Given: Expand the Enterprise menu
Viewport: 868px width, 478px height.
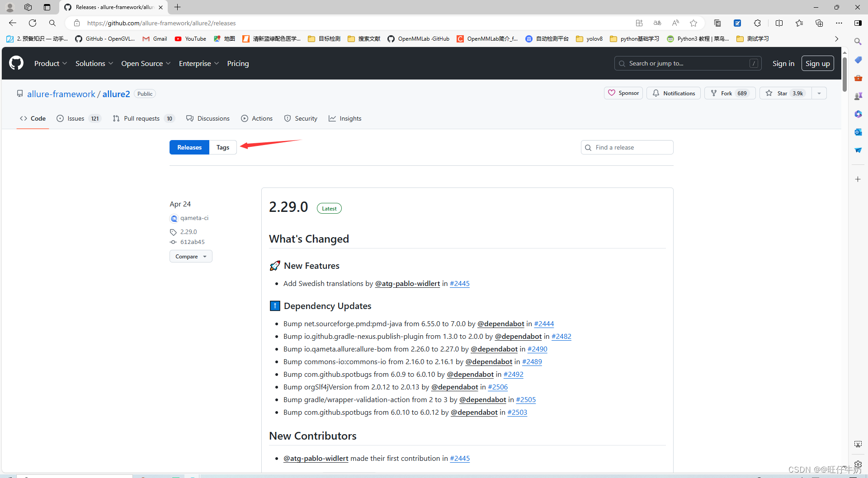Looking at the screenshot, I should tap(199, 63).
